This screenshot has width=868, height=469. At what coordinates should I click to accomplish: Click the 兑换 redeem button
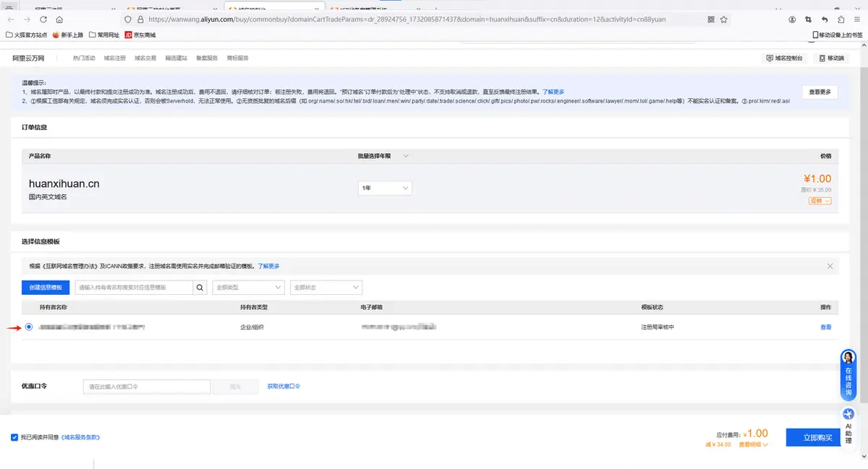(x=235, y=387)
